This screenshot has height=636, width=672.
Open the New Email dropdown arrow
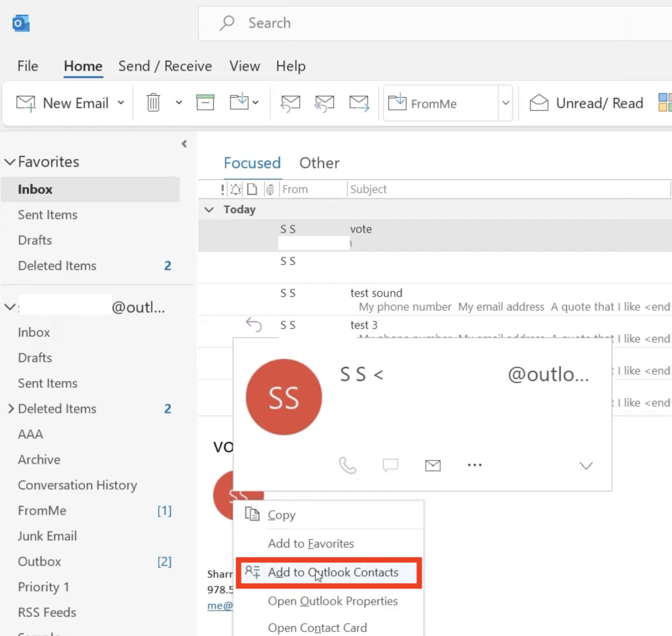(121, 103)
